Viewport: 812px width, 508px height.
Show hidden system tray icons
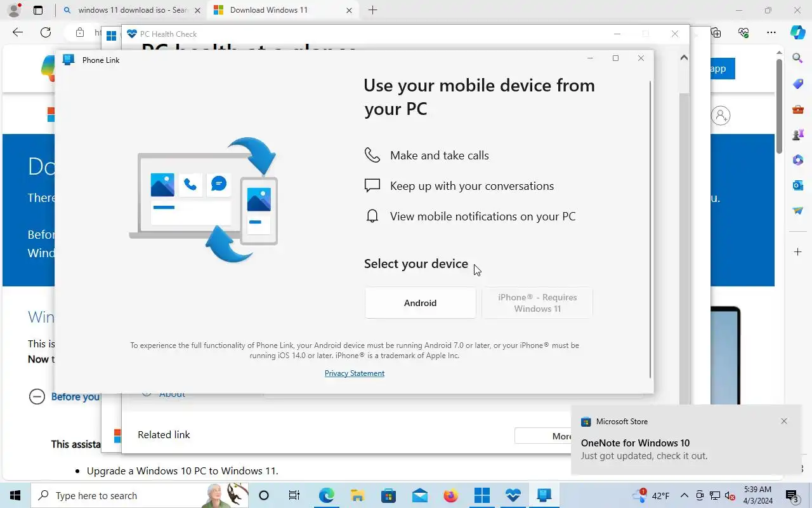coord(684,495)
